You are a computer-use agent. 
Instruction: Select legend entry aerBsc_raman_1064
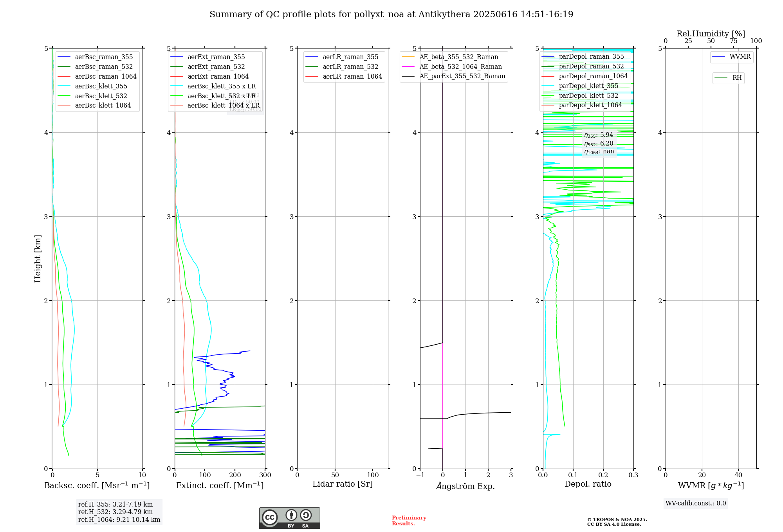[97, 77]
